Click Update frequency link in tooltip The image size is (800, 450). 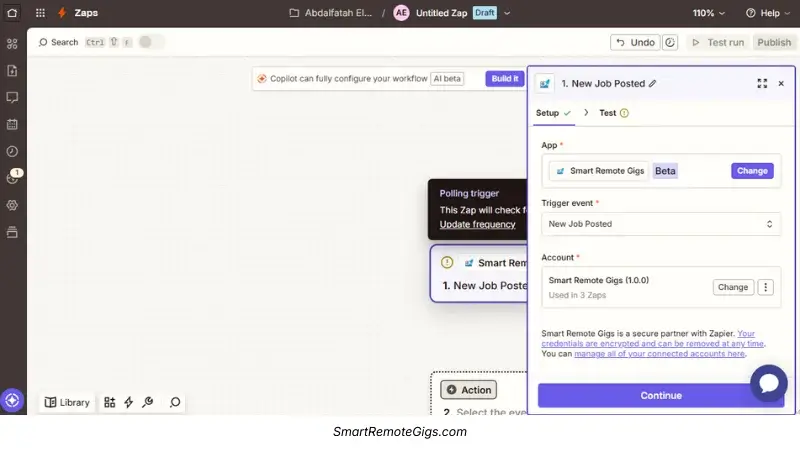tap(478, 224)
